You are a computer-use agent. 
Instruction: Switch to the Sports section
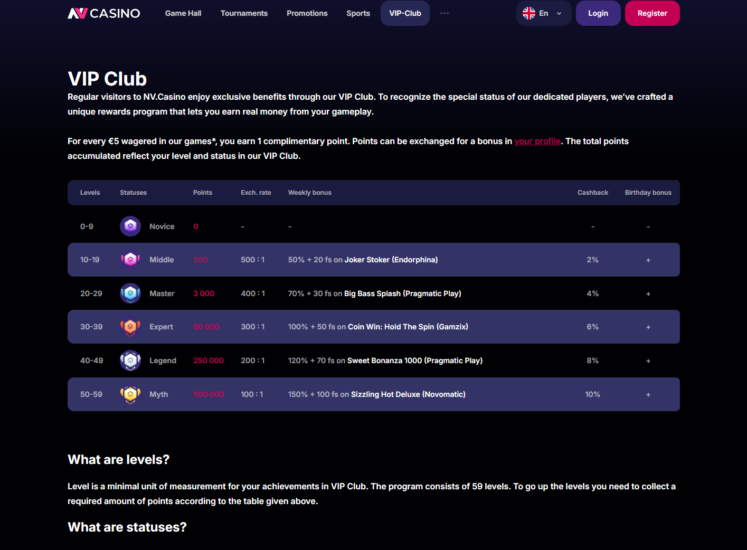coord(358,13)
